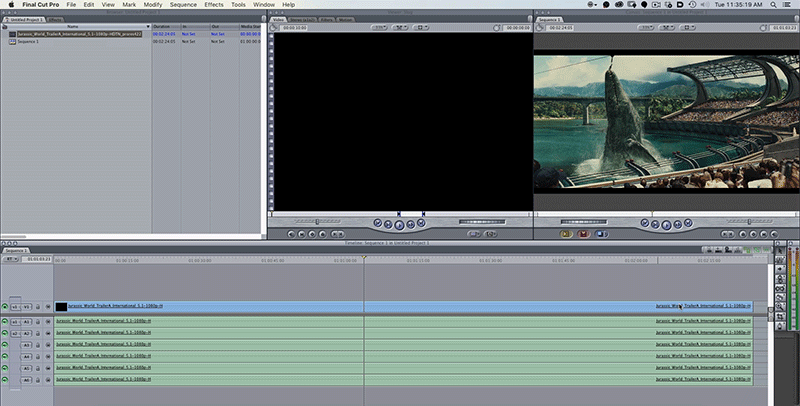The image size is (800, 406).
Task: Click Match Frame button in Canvas
Action: (774, 234)
